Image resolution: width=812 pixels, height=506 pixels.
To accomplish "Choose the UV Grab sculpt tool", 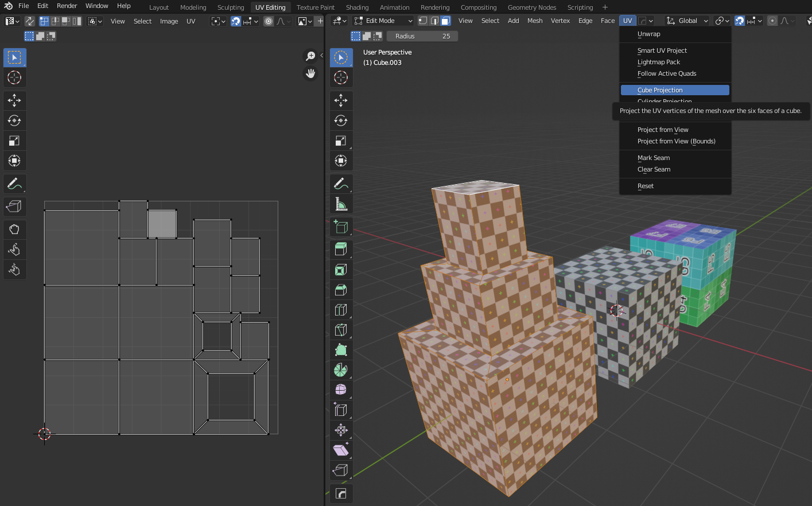I will point(14,229).
